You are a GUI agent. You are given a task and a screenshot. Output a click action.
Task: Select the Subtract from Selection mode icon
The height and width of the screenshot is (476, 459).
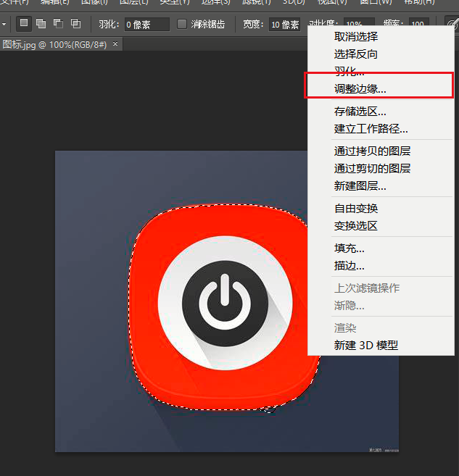point(58,24)
